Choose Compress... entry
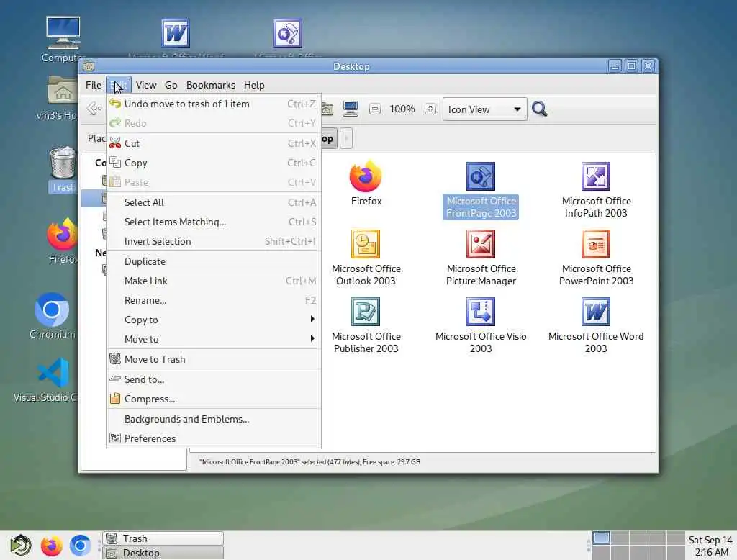 pos(214,399)
